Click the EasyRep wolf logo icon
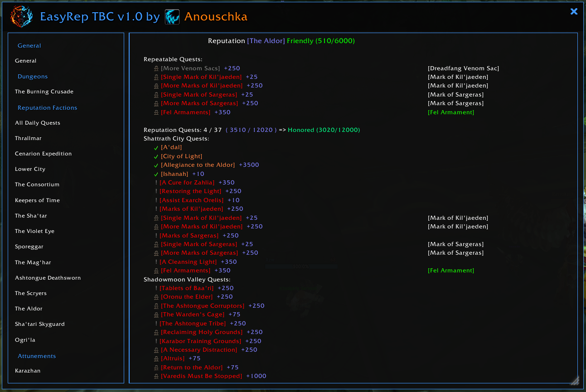Screen dimensions: 586x392 [21, 17]
